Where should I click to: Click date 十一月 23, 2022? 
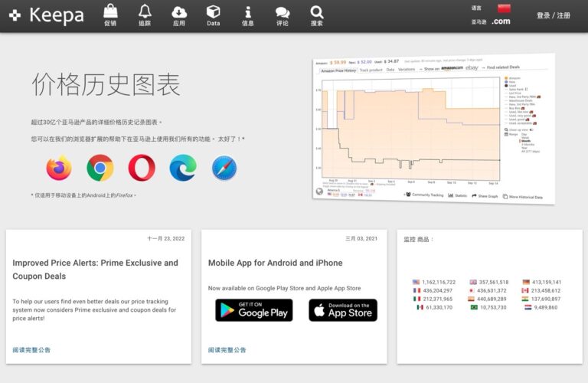coord(165,238)
